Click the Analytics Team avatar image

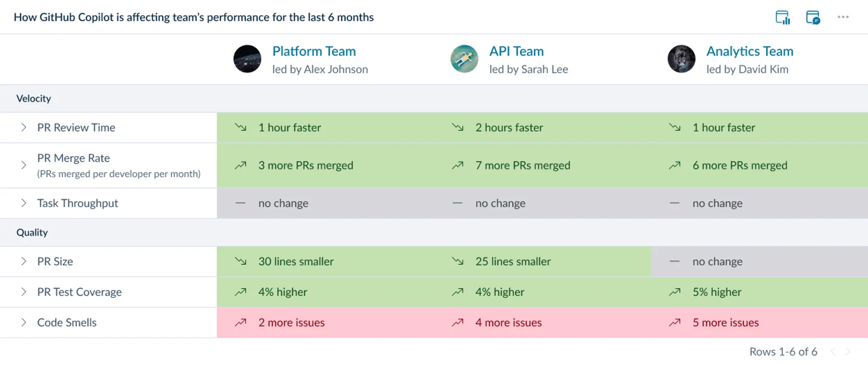click(x=681, y=59)
